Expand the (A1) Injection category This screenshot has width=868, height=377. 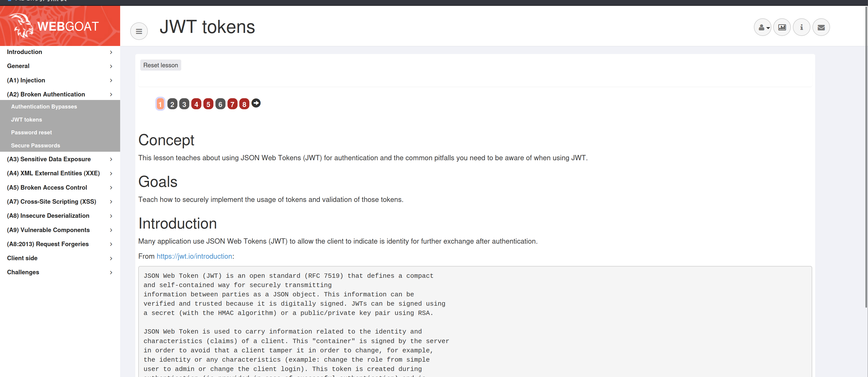[x=60, y=80]
